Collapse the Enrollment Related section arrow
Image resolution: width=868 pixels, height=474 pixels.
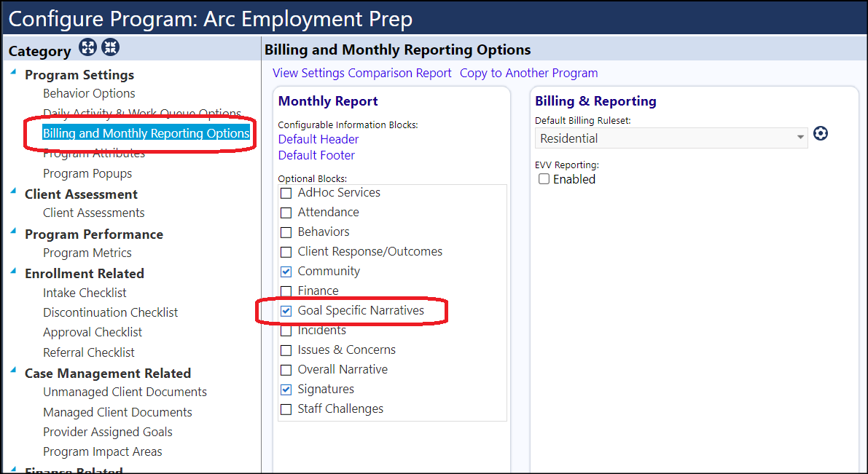(13, 270)
